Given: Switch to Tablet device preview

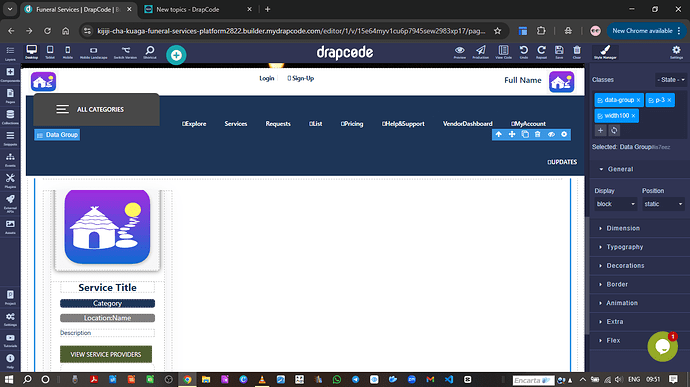Looking at the screenshot, I should [50, 52].
